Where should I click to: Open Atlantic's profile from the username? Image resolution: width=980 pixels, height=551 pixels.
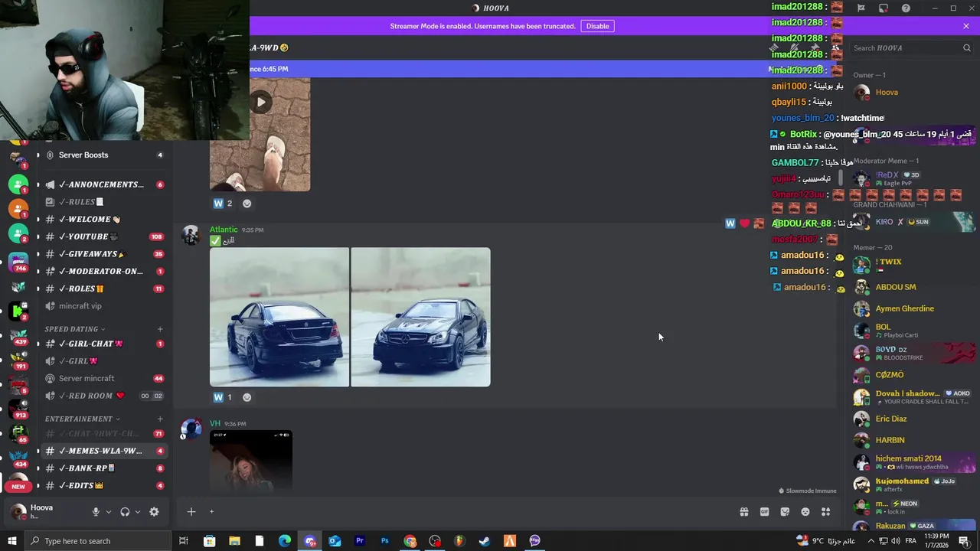tap(224, 230)
